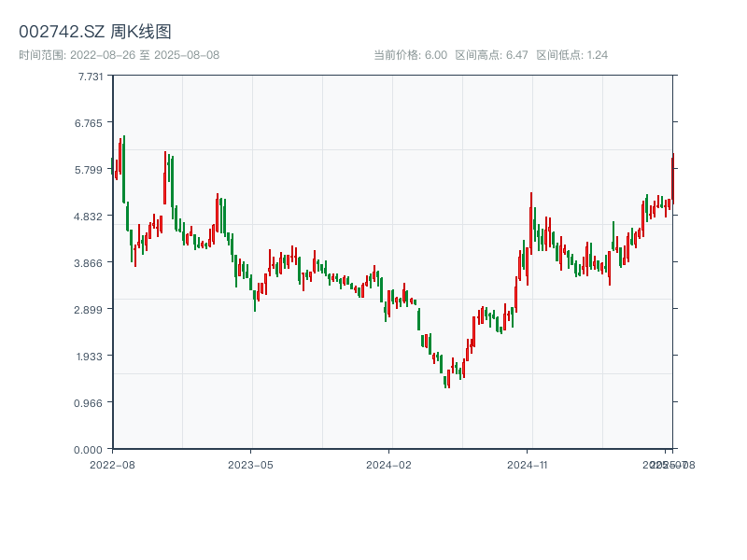Viewport: 747px width, 560px height.
Task: Click the 7.731 y-axis price label
Action: coord(91,77)
